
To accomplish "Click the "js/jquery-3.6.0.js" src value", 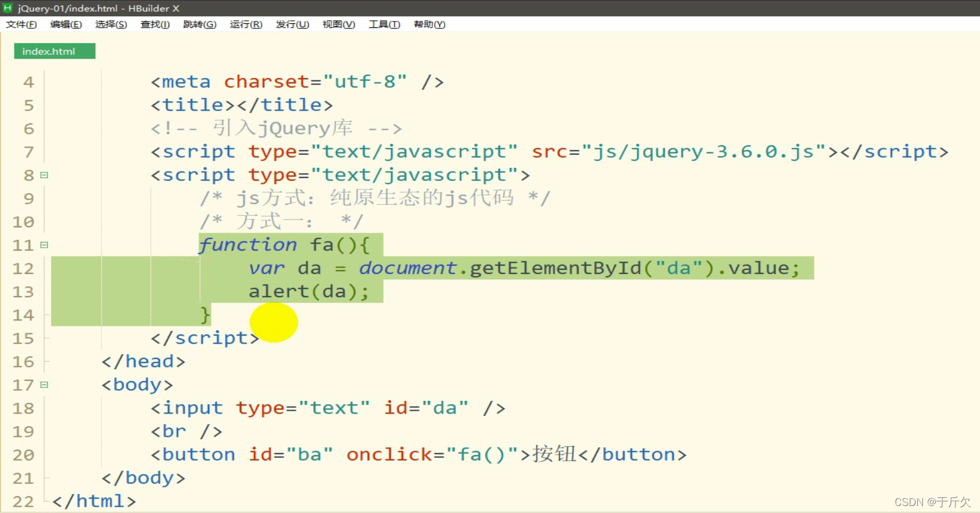I will click(x=703, y=152).
